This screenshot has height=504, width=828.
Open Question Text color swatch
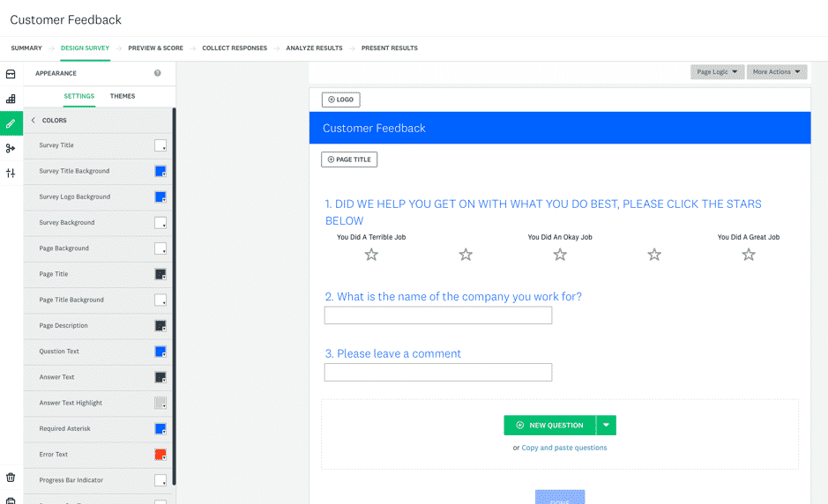click(160, 352)
